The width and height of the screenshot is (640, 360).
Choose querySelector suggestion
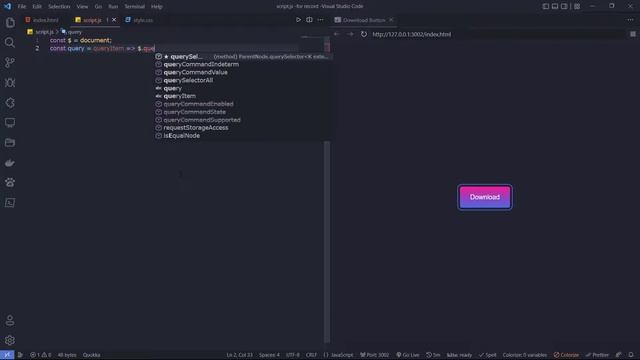tap(243, 56)
